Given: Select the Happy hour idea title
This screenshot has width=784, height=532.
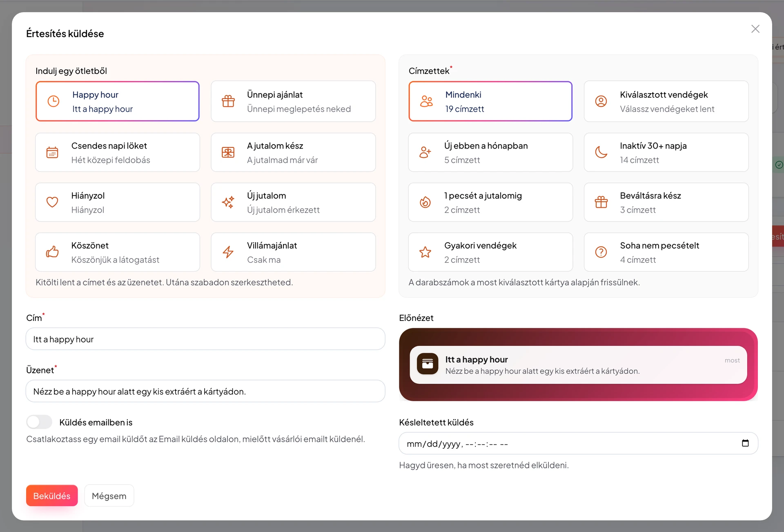Looking at the screenshot, I should tap(96, 95).
